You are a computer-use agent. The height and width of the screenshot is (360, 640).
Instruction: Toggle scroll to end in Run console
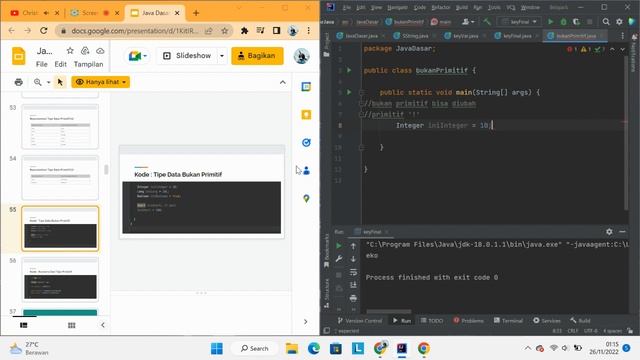pyautogui.click(x=353, y=285)
